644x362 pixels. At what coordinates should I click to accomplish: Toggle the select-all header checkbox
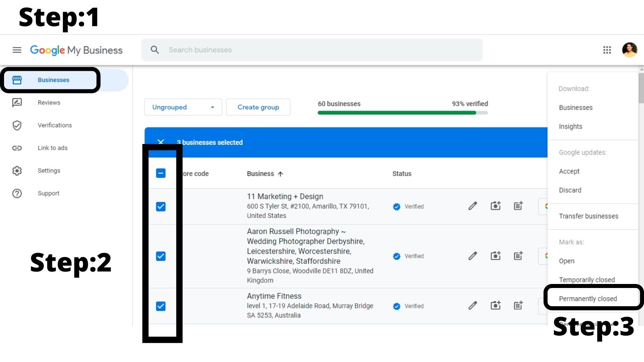pos(161,173)
